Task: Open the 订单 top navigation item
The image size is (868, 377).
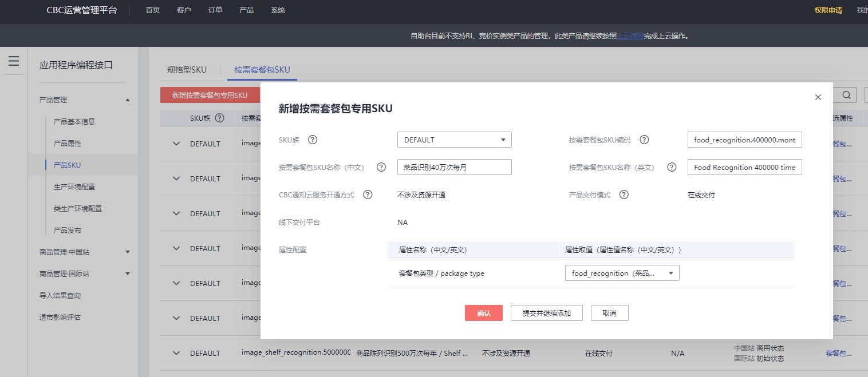Action: tap(215, 10)
